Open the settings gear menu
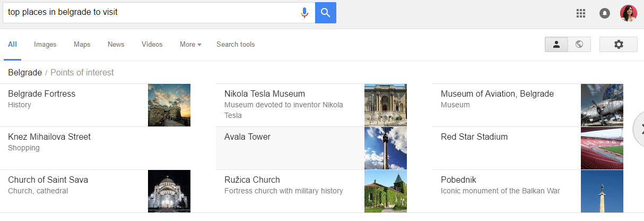The height and width of the screenshot is (221, 644). [619, 45]
